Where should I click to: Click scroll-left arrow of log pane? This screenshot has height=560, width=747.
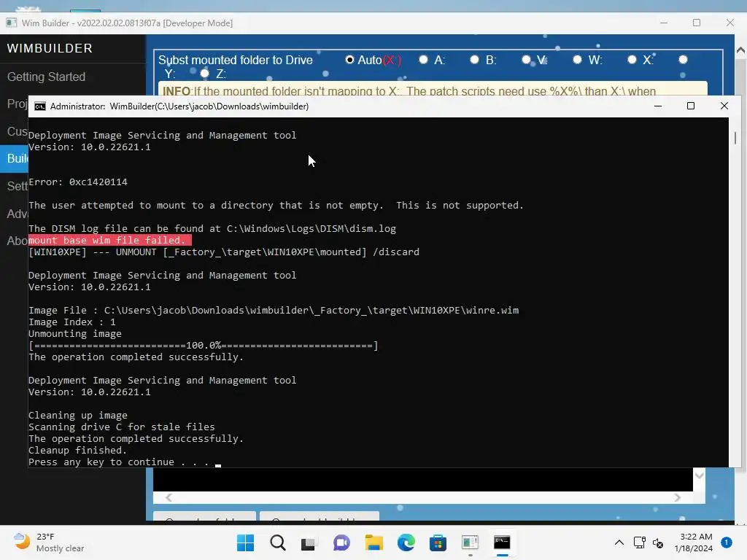[x=169, y=497]
